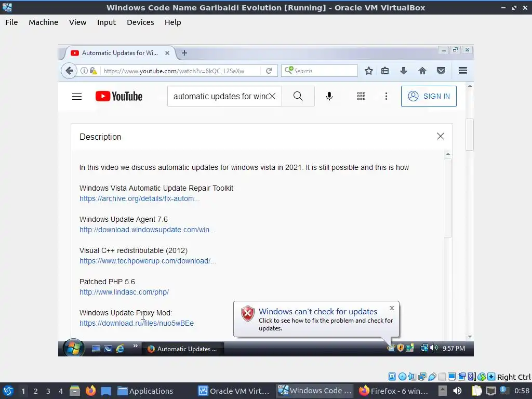Viewport: 532px width, 399px height.
Task: Click the Windows can't check for updates balloon title
Action: 318,312
